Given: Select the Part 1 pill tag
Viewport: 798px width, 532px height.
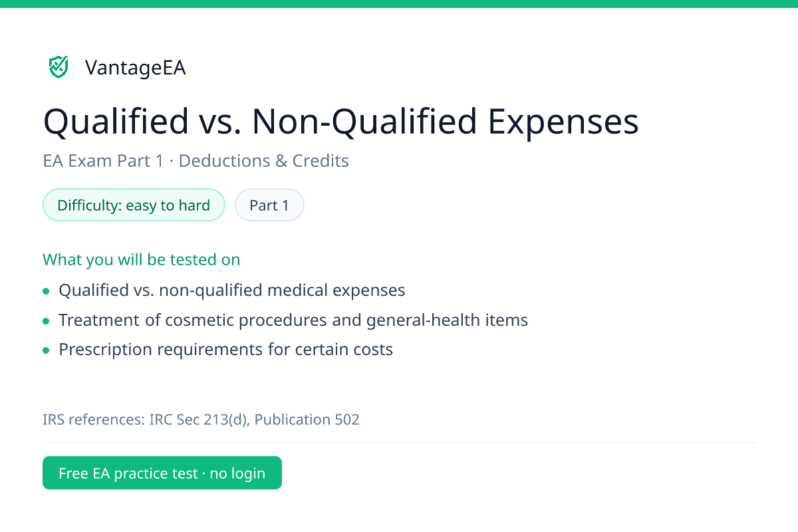Looking at the screenshot, I should click(x=269, y=205).
